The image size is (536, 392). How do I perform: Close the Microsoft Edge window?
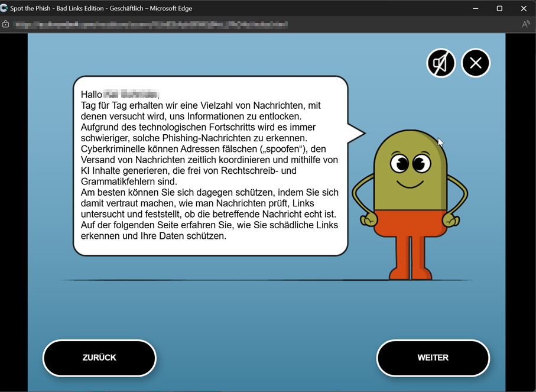tap(524, 8)
